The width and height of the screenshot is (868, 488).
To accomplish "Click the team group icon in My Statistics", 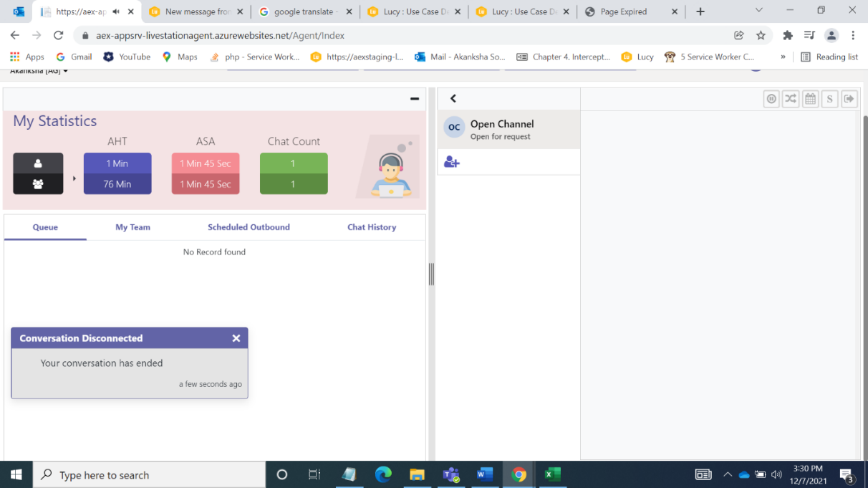I will click(x=37, y=184).
